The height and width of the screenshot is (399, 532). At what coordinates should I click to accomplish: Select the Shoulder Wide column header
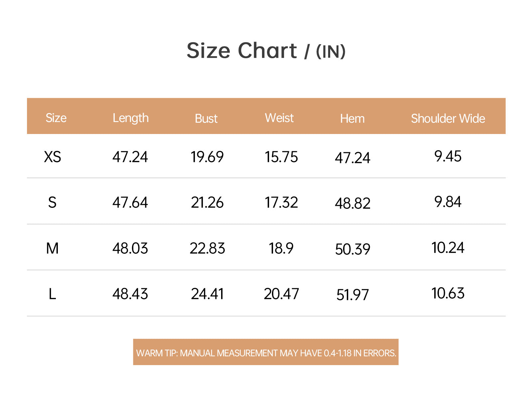point(448,118)
